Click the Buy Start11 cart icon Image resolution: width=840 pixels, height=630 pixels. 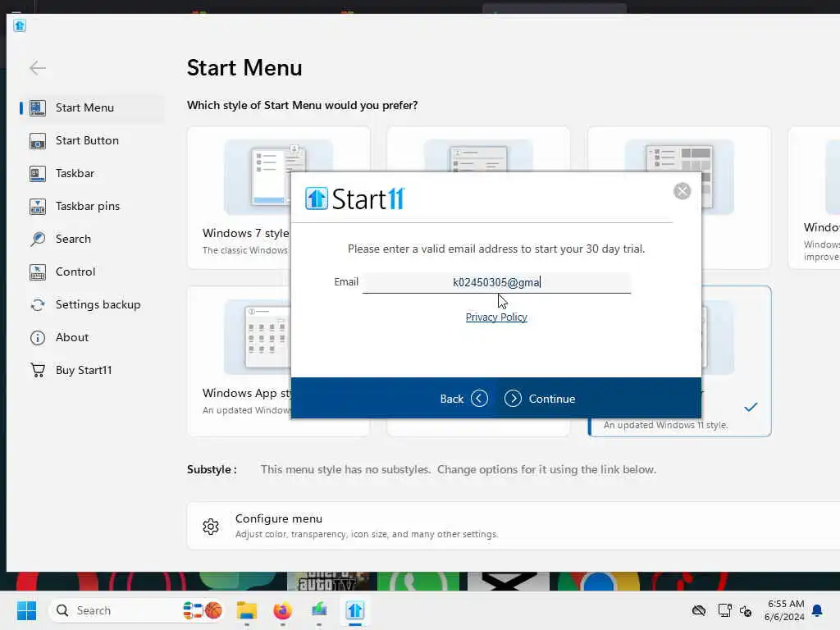38,370
